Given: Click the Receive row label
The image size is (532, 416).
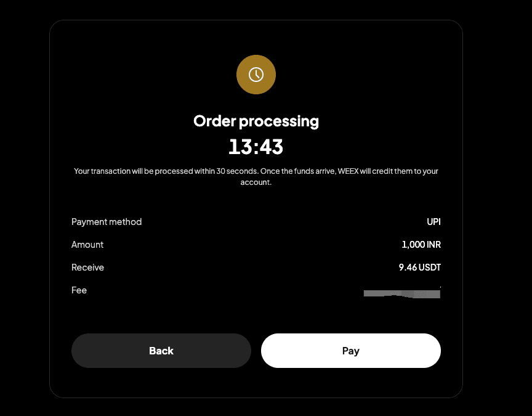Looking at the screenshot, I should [87, 267].
